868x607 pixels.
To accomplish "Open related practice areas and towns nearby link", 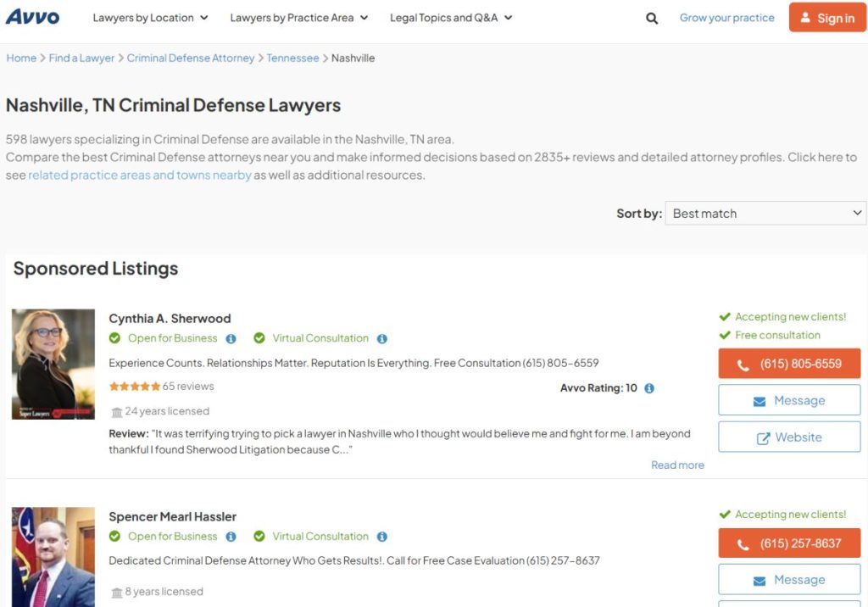I will click(140, 175).
